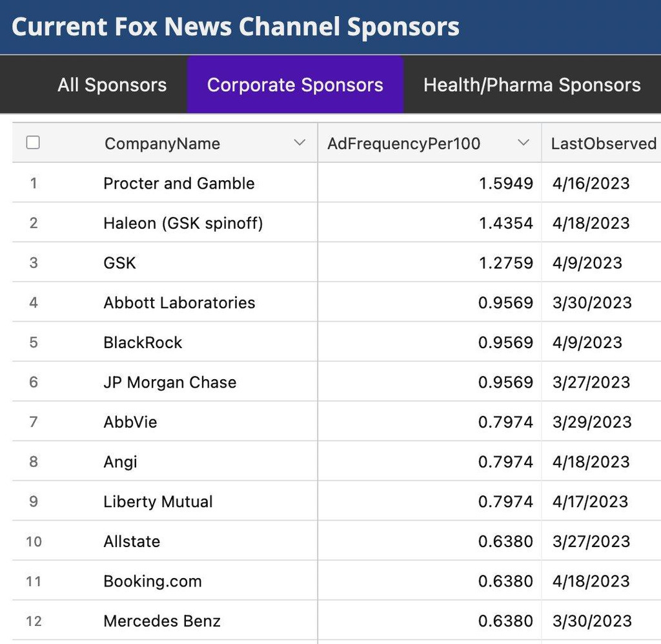The height and width of the screenshot is (644, 661).
Task: Click the Angi company cell
Action: tap(120, 462)
